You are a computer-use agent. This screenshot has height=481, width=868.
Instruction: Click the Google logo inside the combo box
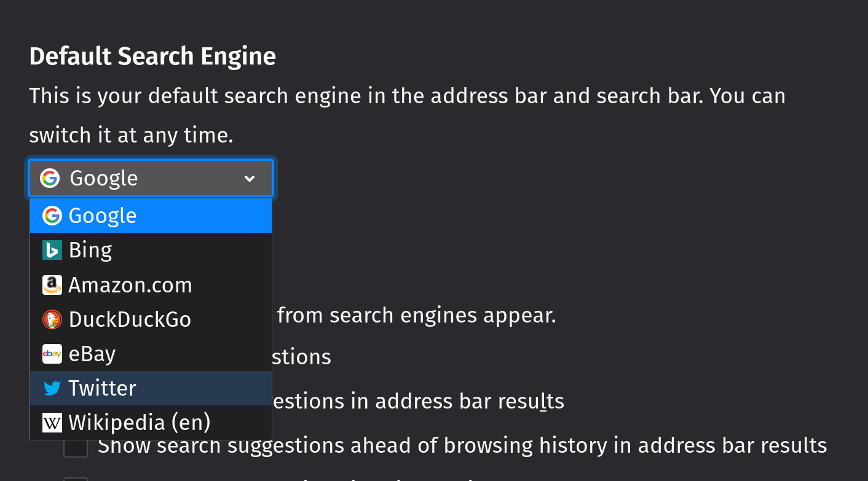click(x=50, y=178)
